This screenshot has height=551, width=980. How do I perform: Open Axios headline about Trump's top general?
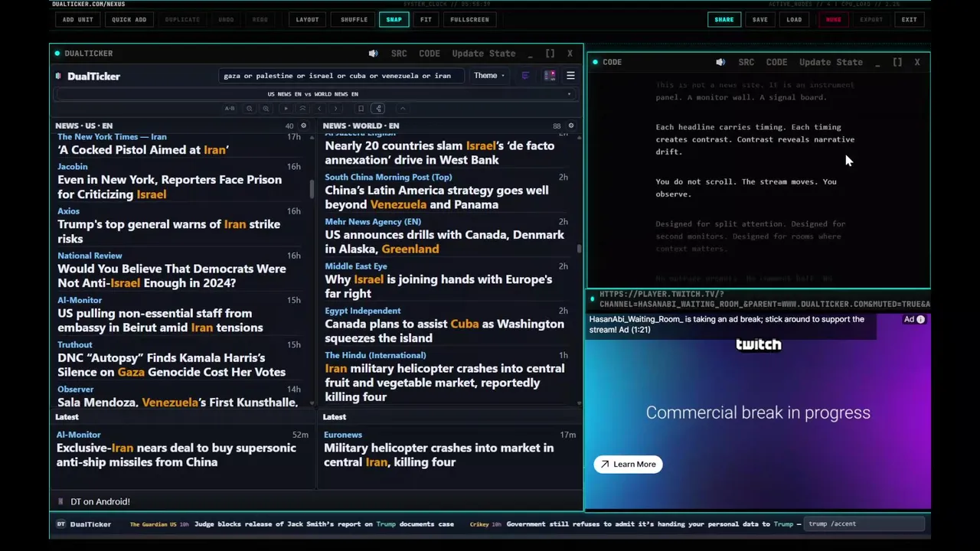(x=168, y=231)
